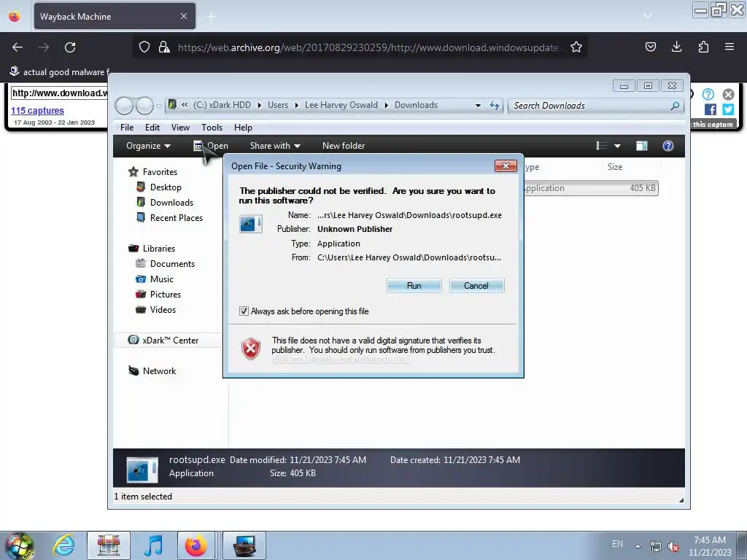
Task: Expand the view options dropdown arrow
Action: pyautogui.click(x=617, y=146)
